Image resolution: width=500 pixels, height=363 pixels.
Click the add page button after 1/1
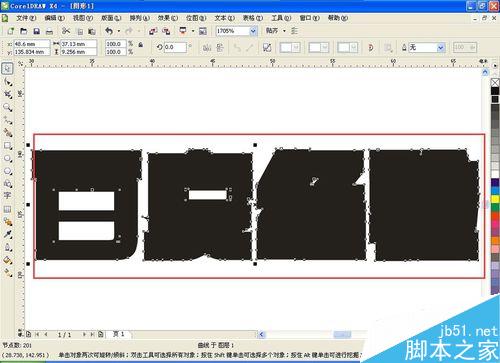[100, 334]
